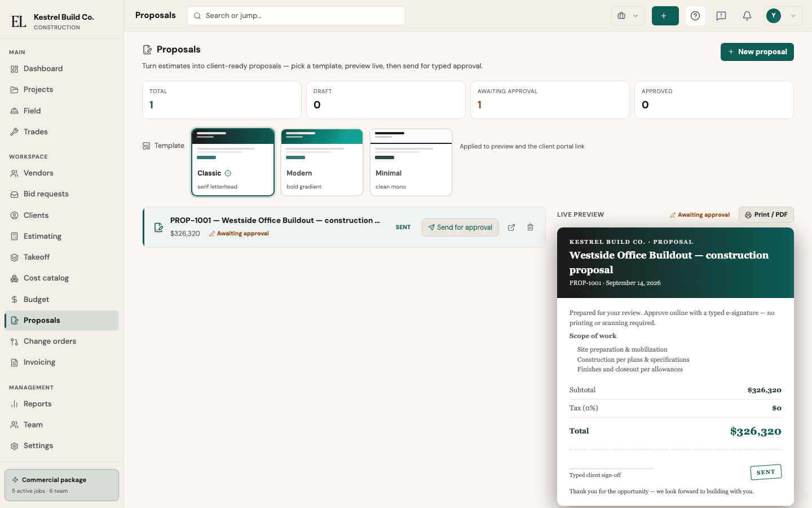Go to Dashboard in the sidebar

tap(62, 69)
